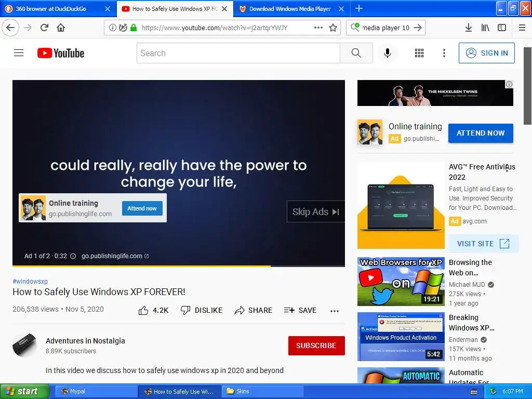
Task: Open the library bookmarks icon
Action: 485,28
